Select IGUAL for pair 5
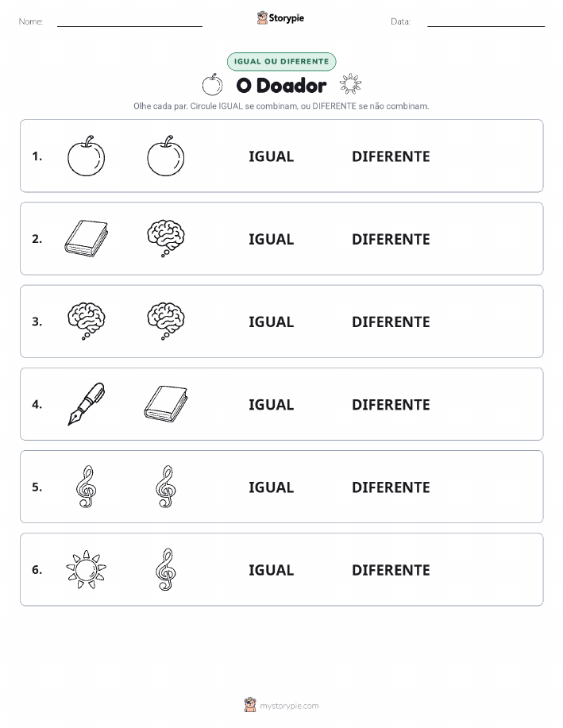This screenshot has height=728, width=563. click(x=272, y=487)
